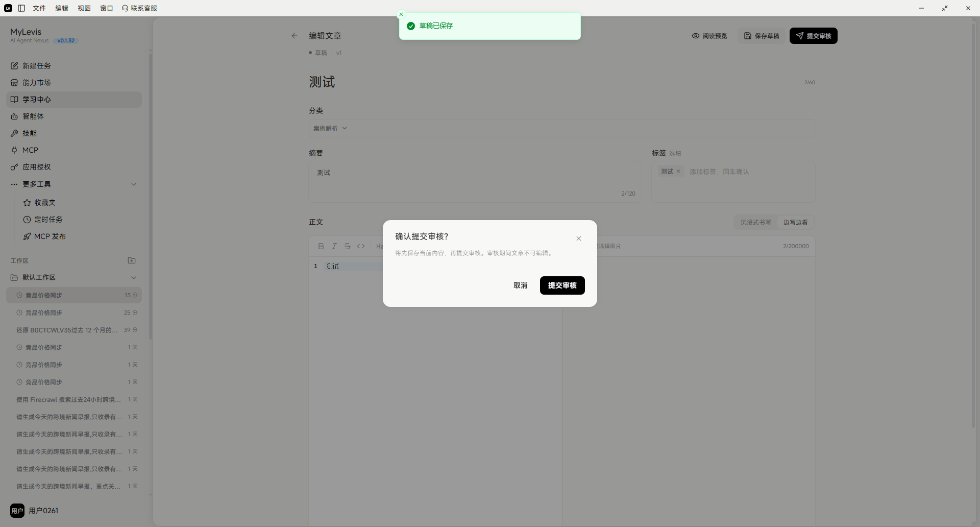The height and width of the screenshot is (527, 980).
Task: Open MCP in the sidebar
Action: (74, 150)
